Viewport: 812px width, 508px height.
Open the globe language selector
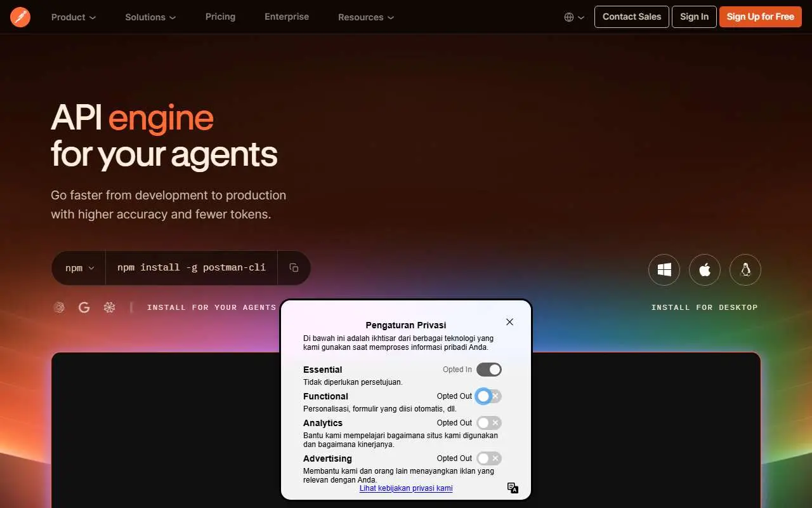click(574, 17)
